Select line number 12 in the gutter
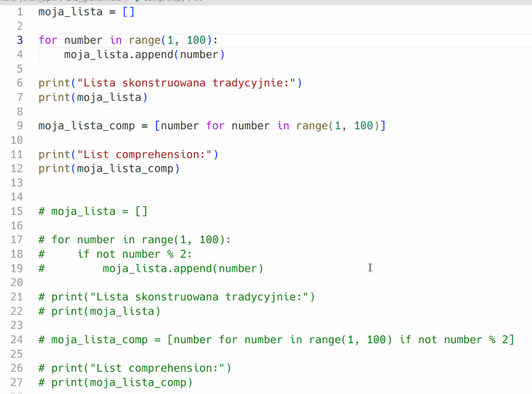Image resolution: width=532 pixels, height=394 pixels. click(x=17, y=169)
